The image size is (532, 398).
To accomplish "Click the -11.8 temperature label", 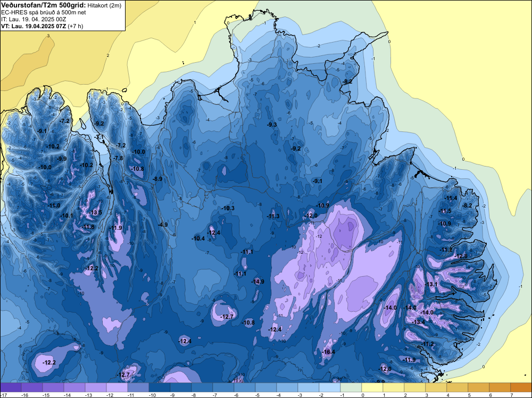I will click(88, 227).
